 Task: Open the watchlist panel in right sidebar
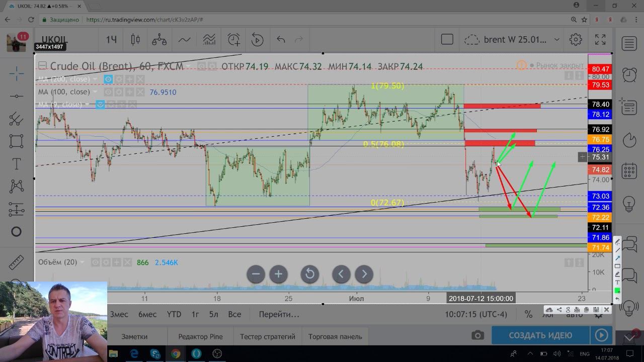coord(629,44)
